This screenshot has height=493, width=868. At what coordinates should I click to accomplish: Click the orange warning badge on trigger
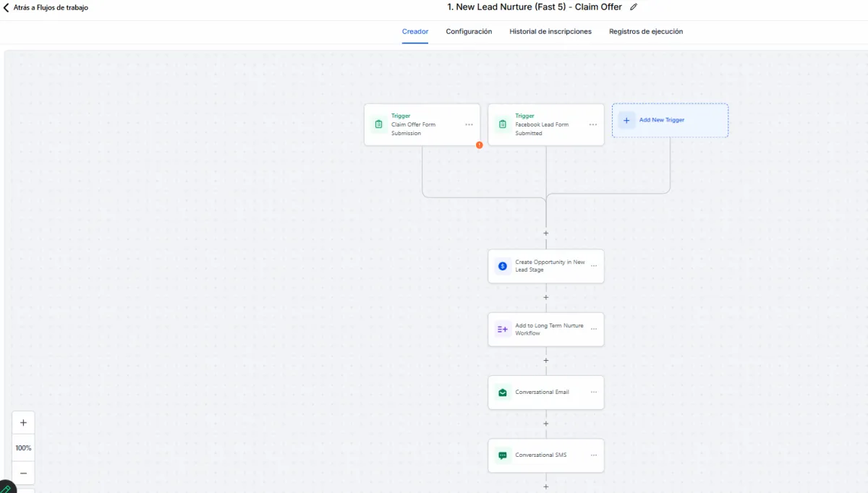click(479, 145)
